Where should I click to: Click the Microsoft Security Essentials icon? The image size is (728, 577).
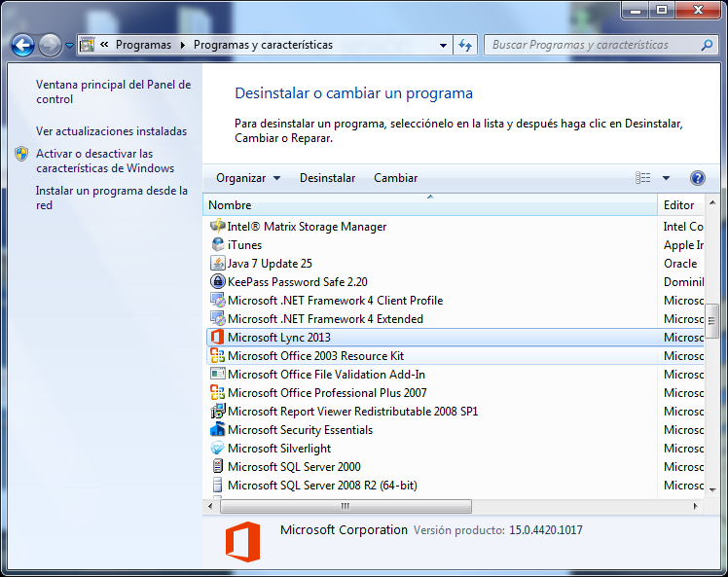[218, 430]
